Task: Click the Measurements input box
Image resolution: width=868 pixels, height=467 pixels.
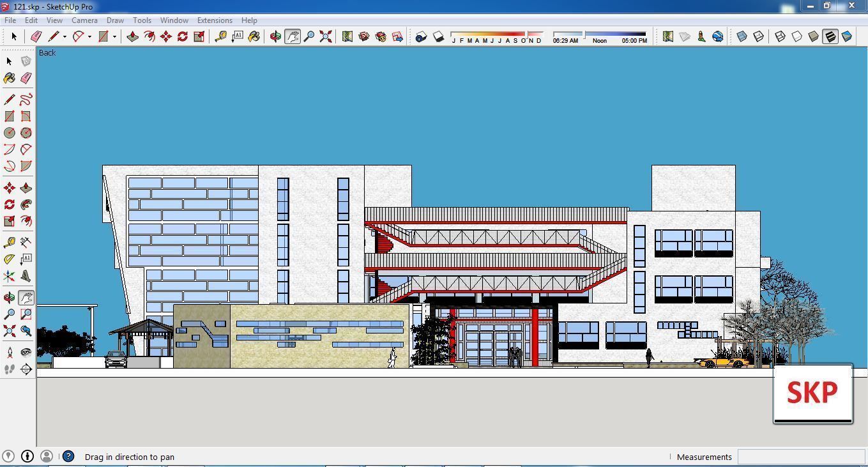Action: [801, 457]
